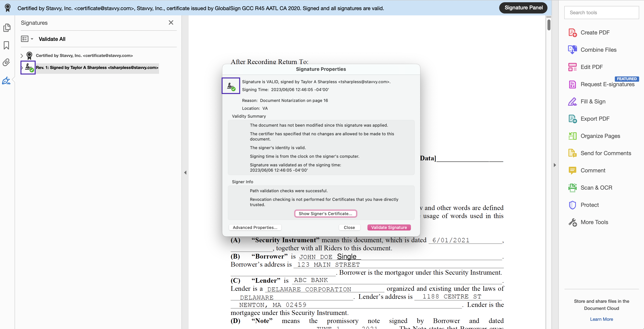The width and height of the screenshot is (644, 329).
Task: Select Certified by Stavvy, Inc. row text
Action: click(84, 56)
